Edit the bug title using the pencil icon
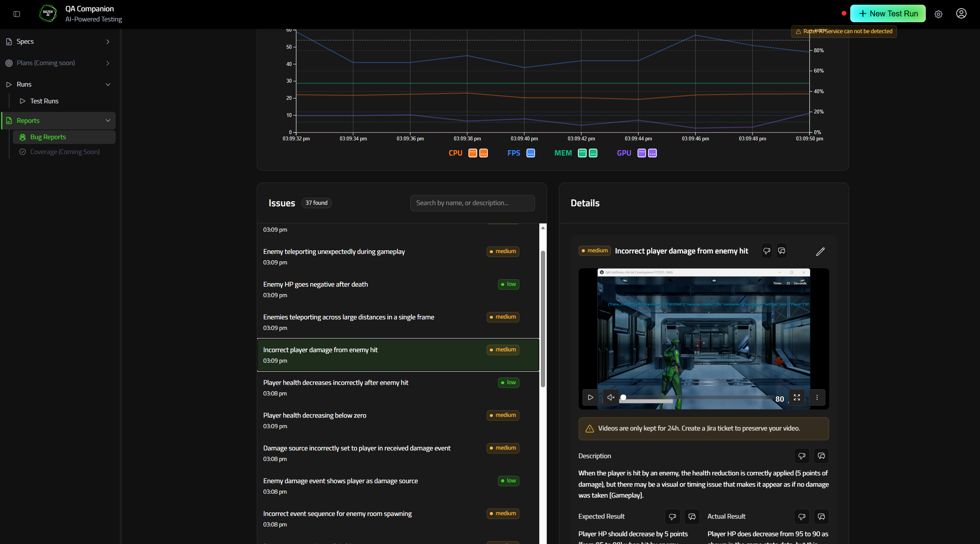 click(820, 251)
